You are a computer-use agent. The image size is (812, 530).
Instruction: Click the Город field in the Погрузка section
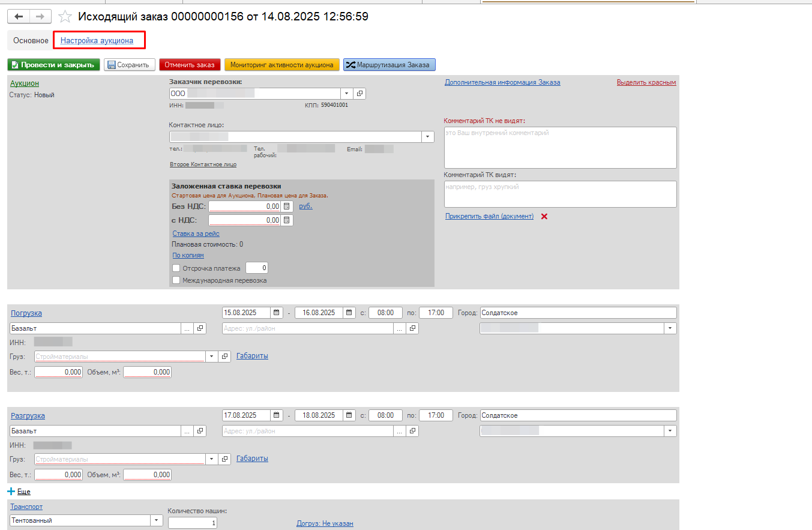coord(579,313)
